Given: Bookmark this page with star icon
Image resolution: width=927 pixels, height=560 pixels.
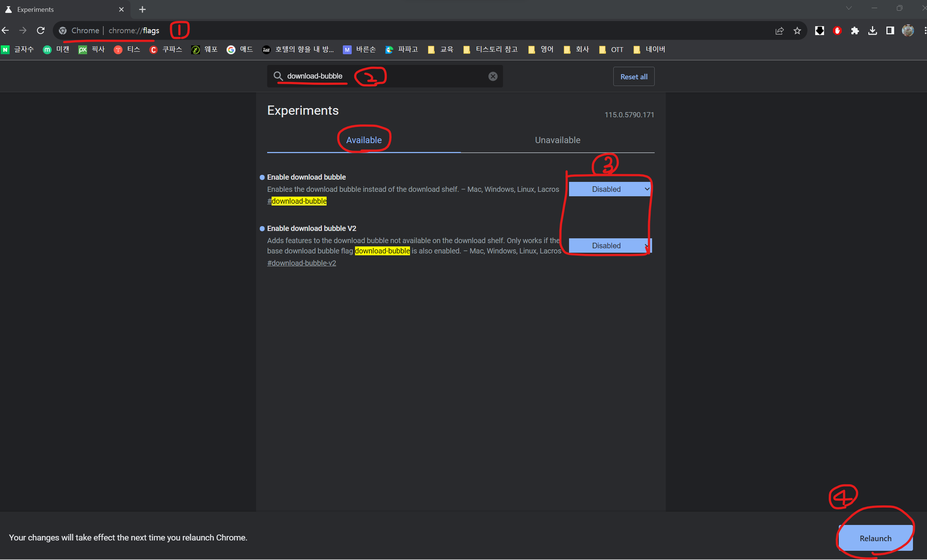Looking at the screenshot, I should coord(797,31).
